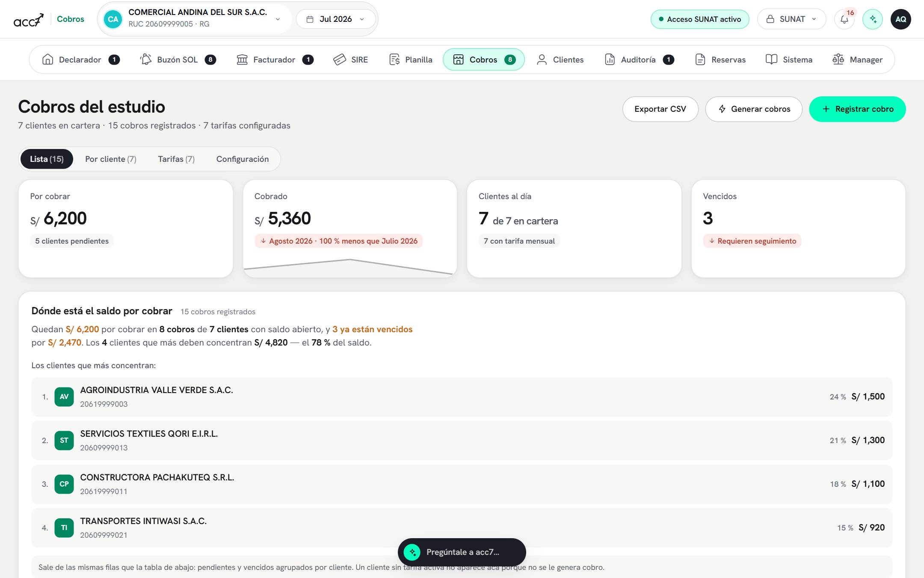Select CONSTRUCTORA PACHAKUTEQ S.R.L. row

click(462, 484)
